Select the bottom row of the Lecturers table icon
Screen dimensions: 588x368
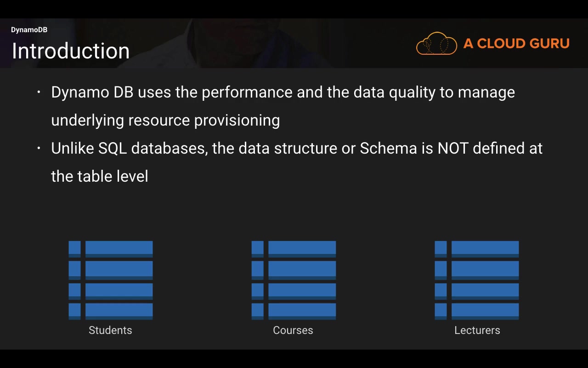click(485, 311)
